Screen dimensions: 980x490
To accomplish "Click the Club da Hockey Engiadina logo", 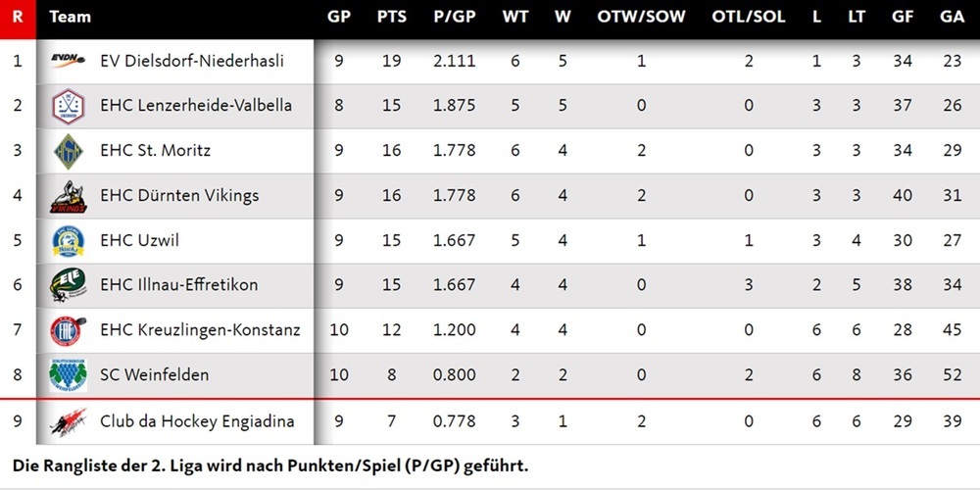I will tap(69, 421).
